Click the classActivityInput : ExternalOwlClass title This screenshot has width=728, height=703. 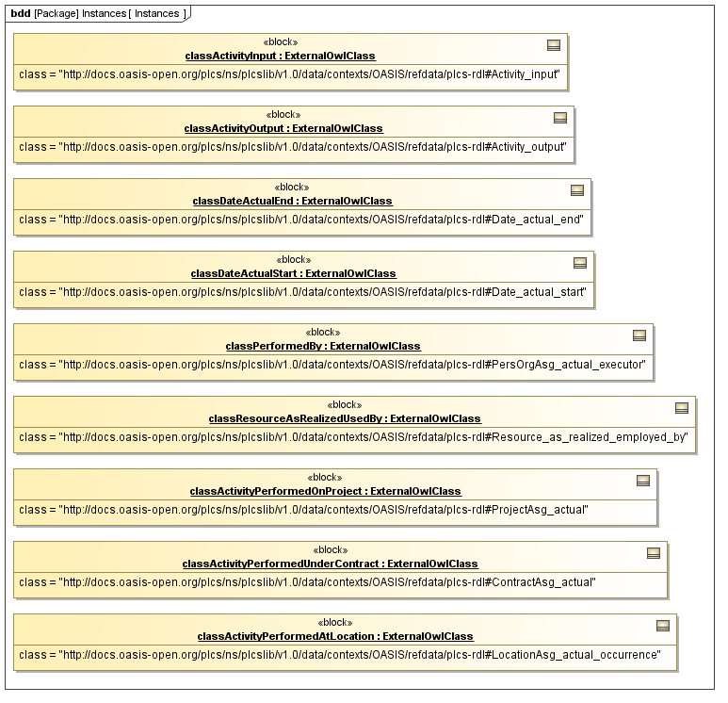point(280,56)
